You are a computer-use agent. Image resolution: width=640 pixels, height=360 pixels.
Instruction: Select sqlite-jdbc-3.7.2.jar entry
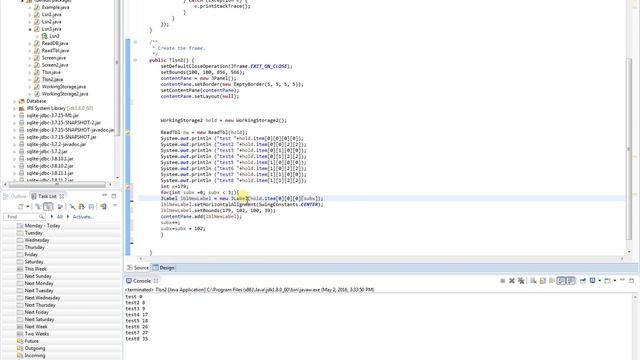(x=47, y=151)
